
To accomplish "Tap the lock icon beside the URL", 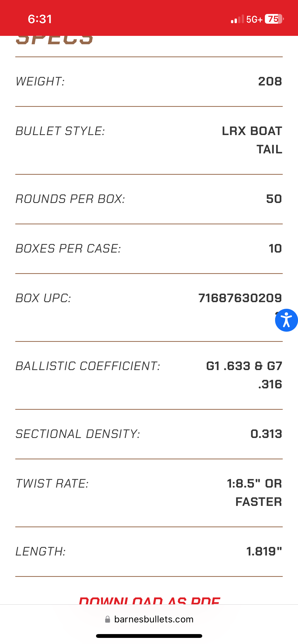I will (x=108, y=619).
